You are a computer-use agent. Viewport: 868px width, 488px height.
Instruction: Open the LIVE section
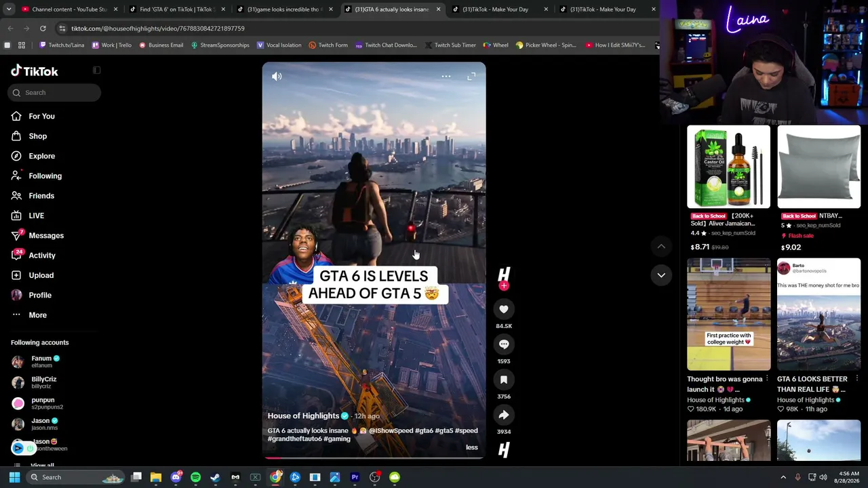(36, 216)
